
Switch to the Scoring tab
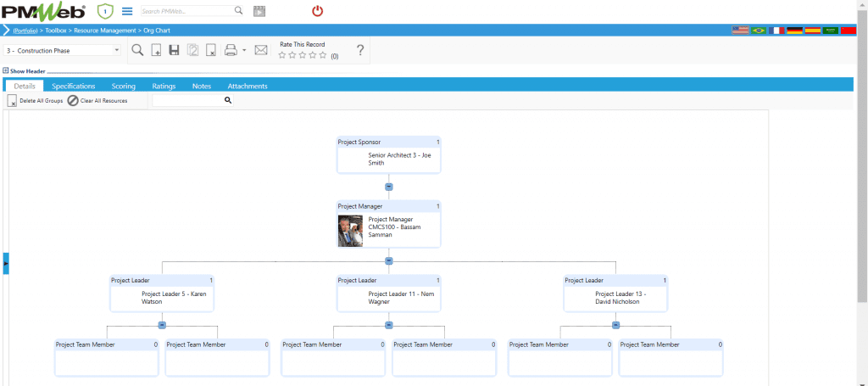124,87
